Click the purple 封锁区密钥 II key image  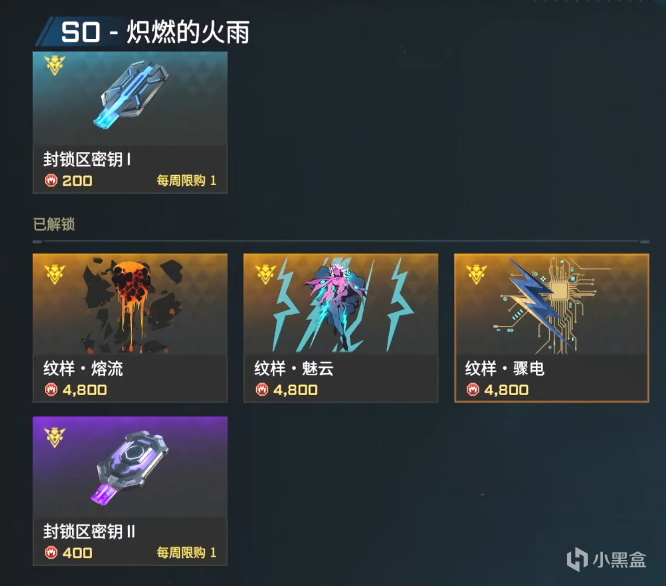(x=132, y=466)
